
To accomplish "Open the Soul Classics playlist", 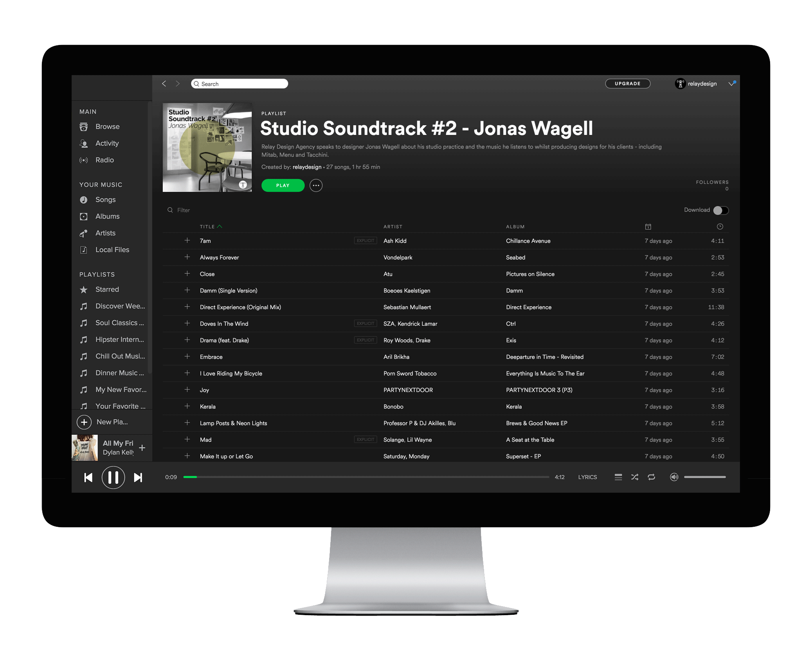I will pyautogui.click(x=119, y=323).
